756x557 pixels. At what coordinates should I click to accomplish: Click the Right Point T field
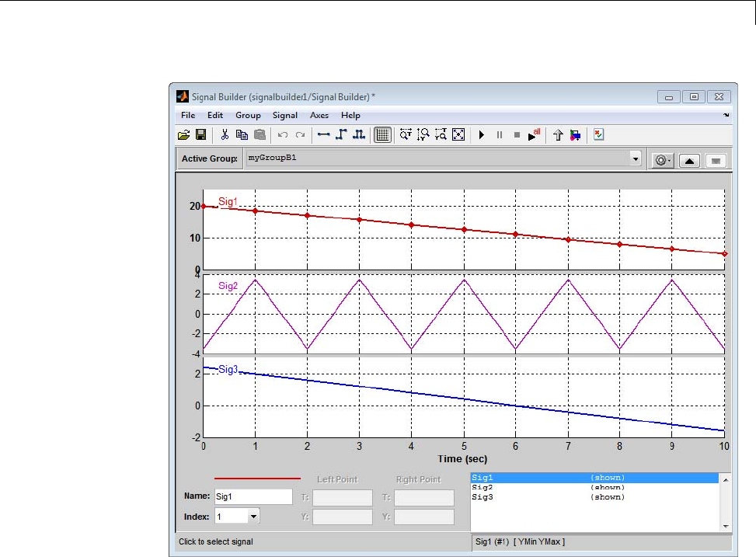424,497
